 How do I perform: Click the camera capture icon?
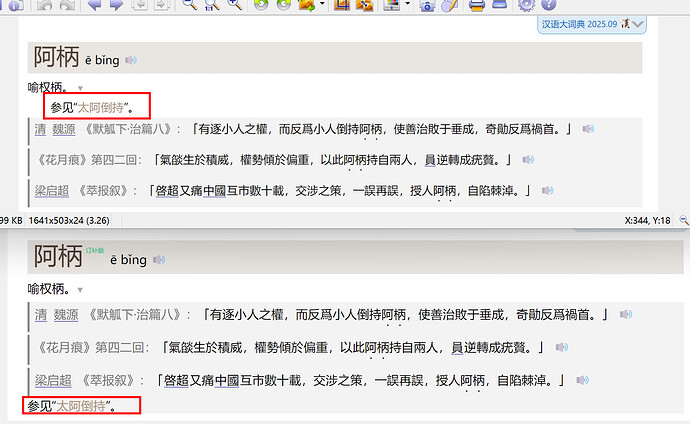(x=427, y=5)
